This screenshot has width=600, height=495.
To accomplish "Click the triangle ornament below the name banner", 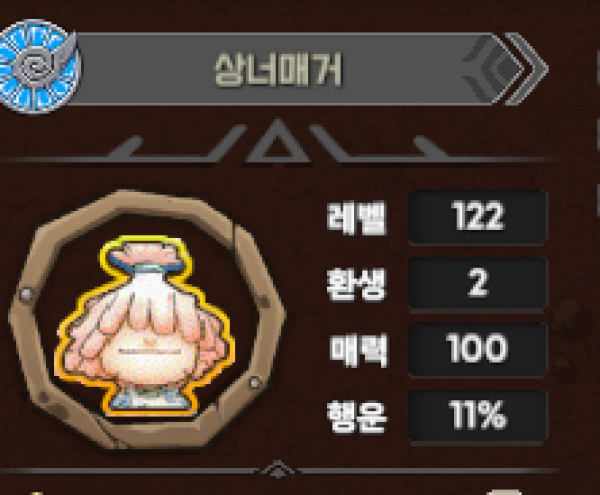I will (278, 141).
